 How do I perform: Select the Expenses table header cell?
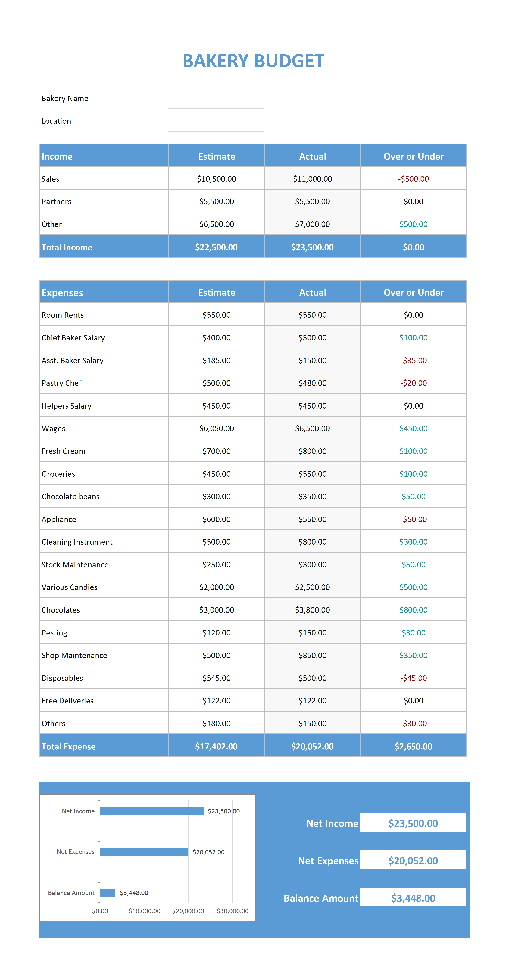pos(104,292)
